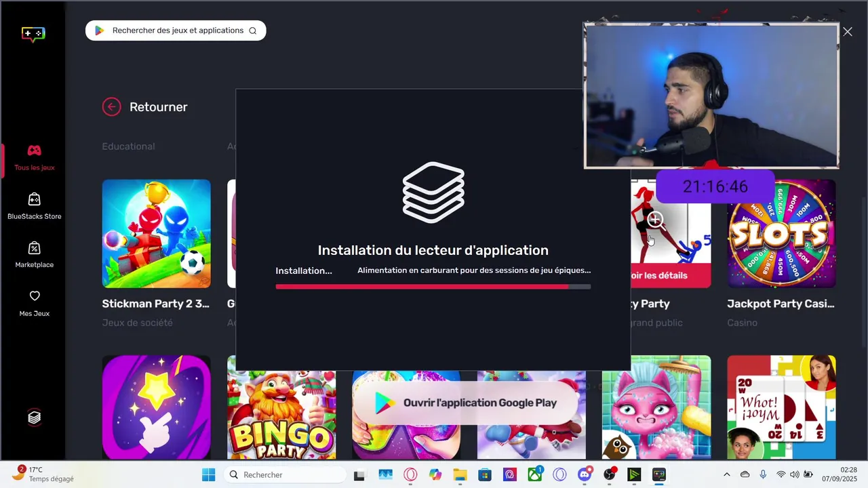Expand the hidden system tray icons chevron

point(727,474)
